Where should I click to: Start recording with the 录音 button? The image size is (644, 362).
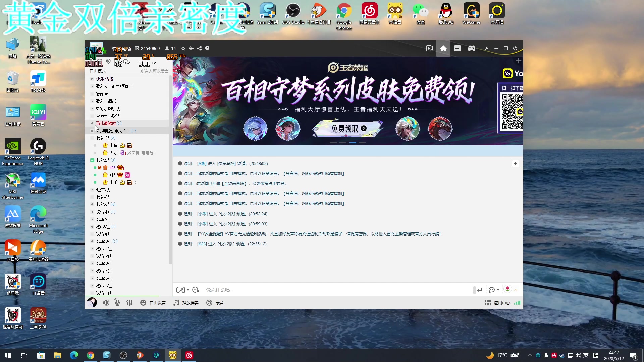215,303
